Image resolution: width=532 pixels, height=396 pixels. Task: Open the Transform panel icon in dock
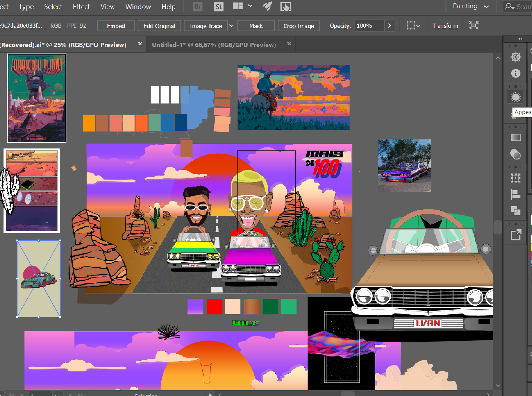516,178
